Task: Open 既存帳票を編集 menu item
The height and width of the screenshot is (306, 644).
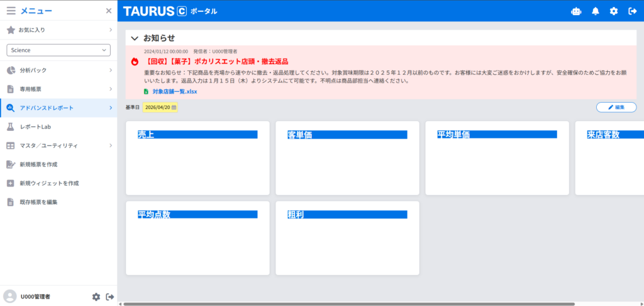Action: (x=58, y=202)
